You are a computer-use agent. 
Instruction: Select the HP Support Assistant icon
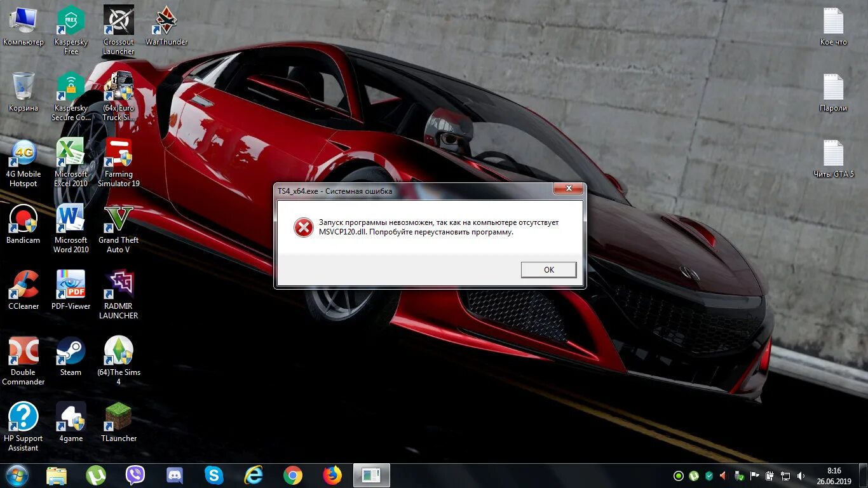pos(24,428)
